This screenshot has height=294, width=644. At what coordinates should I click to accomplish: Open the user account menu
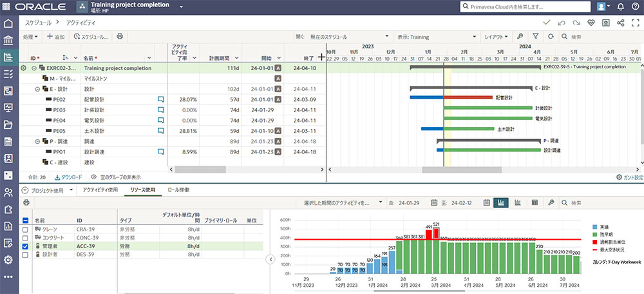pyautogui.click(x=603, y=7)
